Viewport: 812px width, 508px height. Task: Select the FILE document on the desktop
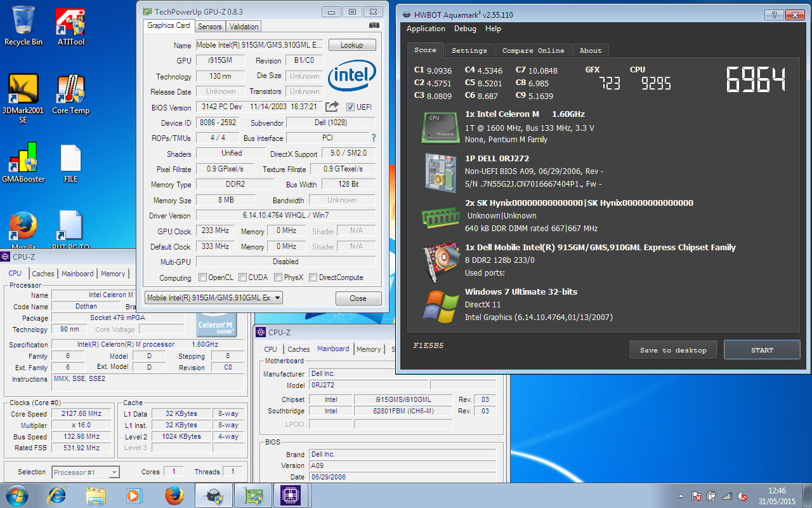pos(71,163)
